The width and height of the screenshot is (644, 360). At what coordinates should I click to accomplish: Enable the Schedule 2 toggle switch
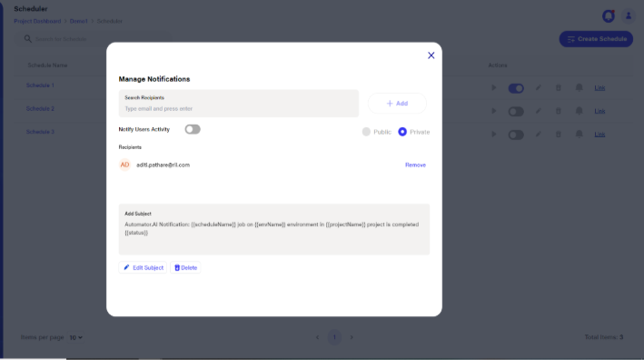(516, 112)
